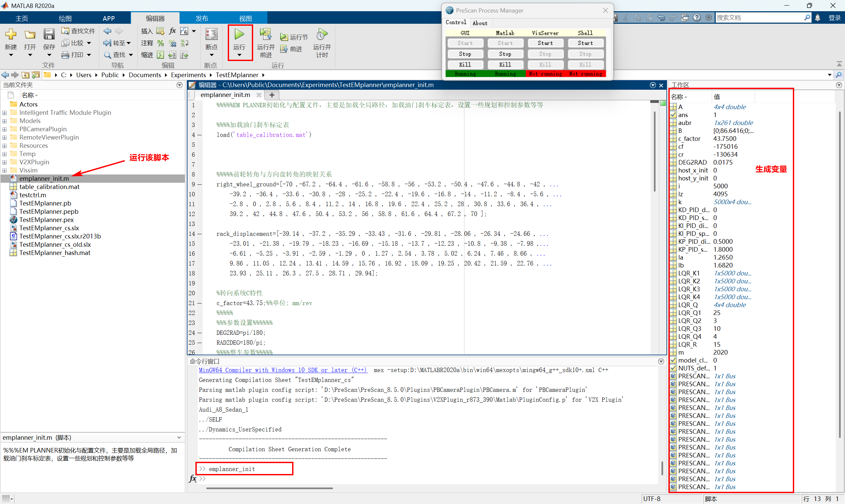Open the Open (打开) folder icon
The height and width of the screenshot is (504, 845).
pyautogui.click(x=30, y=35)
